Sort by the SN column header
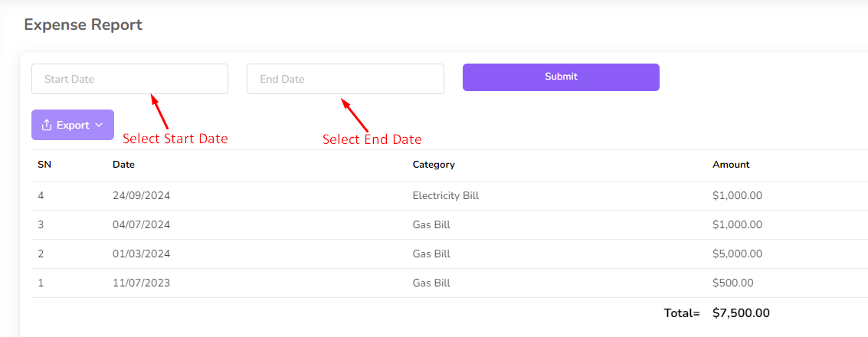 pos(44,165)
